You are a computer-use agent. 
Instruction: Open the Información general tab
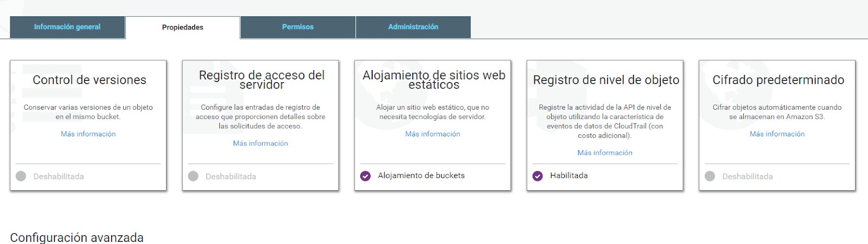pos(67,27)
